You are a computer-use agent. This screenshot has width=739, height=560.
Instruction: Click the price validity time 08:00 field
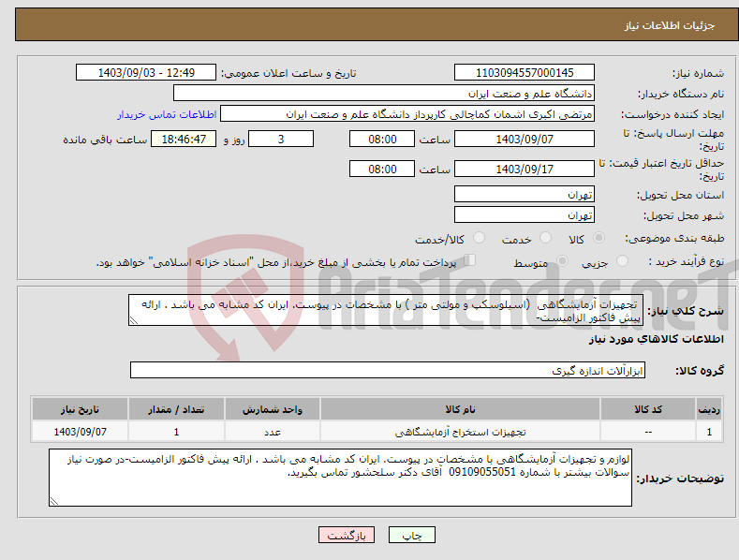pyautogui.click(x=382, y=169)
